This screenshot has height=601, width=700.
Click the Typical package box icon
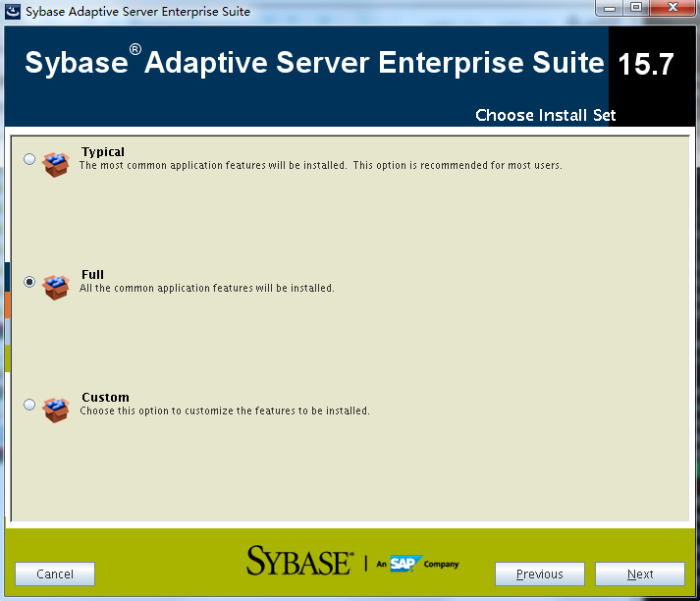pyautogui.click(x=57, y=163)
